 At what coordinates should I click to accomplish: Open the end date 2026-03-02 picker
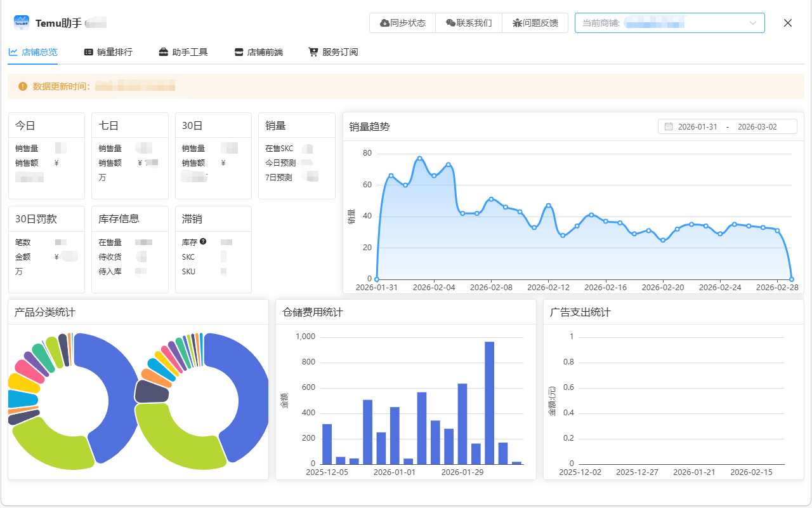tap(757, 126)
